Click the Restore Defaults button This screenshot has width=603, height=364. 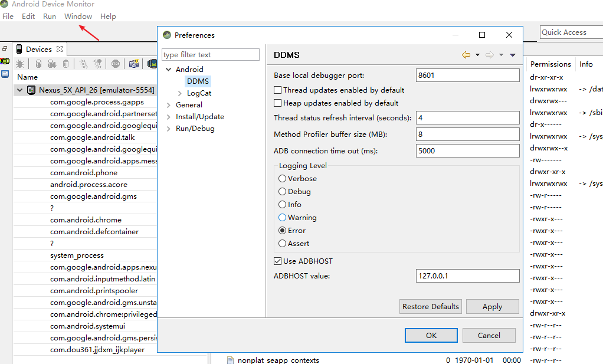430,306
